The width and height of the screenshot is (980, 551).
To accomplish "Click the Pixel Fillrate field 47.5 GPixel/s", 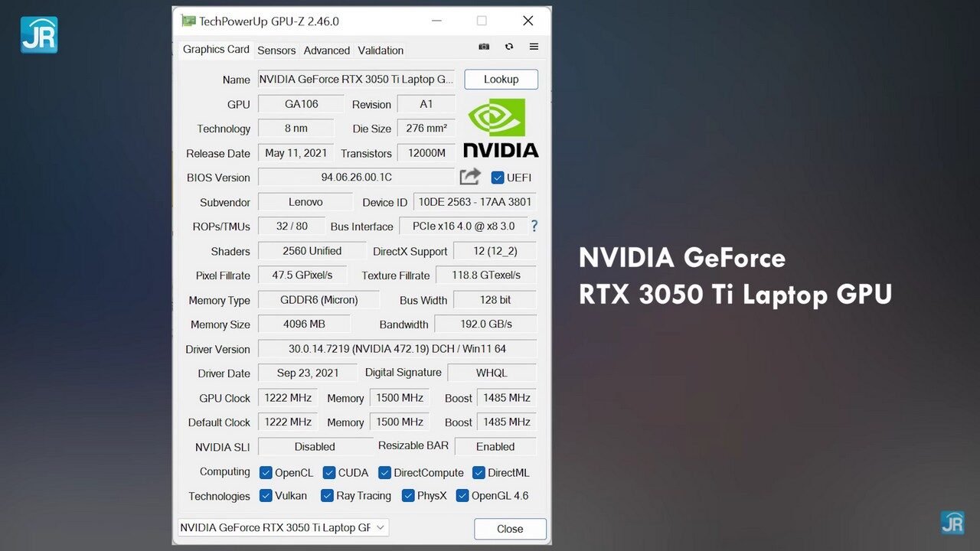I will pyautogui.click(x=302, y=275).
